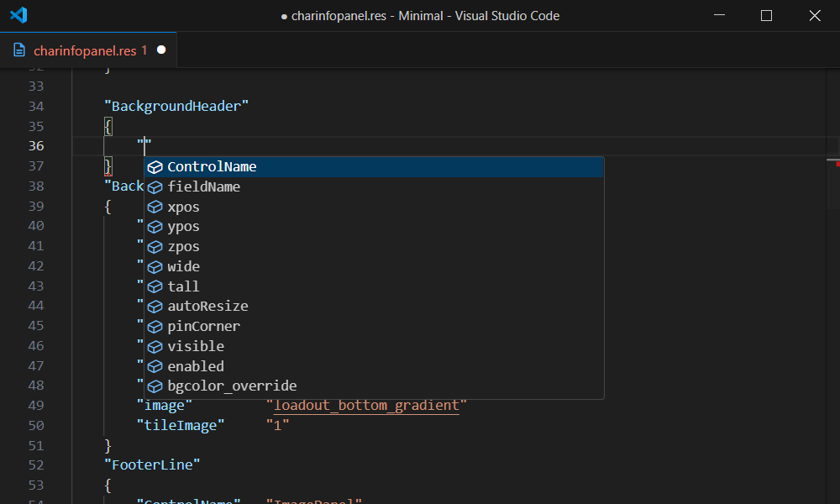
Task: Pick zpos in the completion list
Action: (374, 246)
